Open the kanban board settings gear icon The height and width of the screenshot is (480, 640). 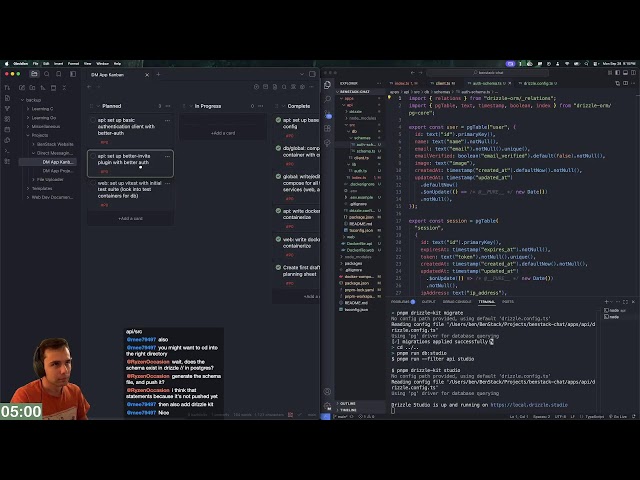point(302,87)
